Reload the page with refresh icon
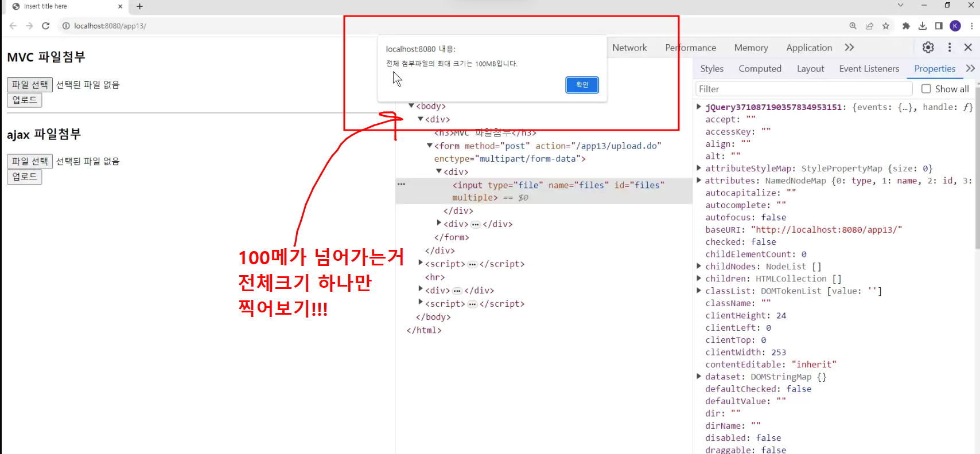The height and width of the screenshot is (454, 980). point(46,26)
